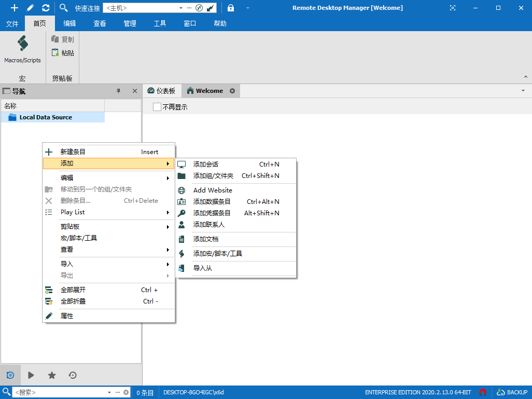Viewport: 532px width, 399px height.
Task: Open the favorites star tab in navigation
Action: pyautogui.click(x=52, y=375)
